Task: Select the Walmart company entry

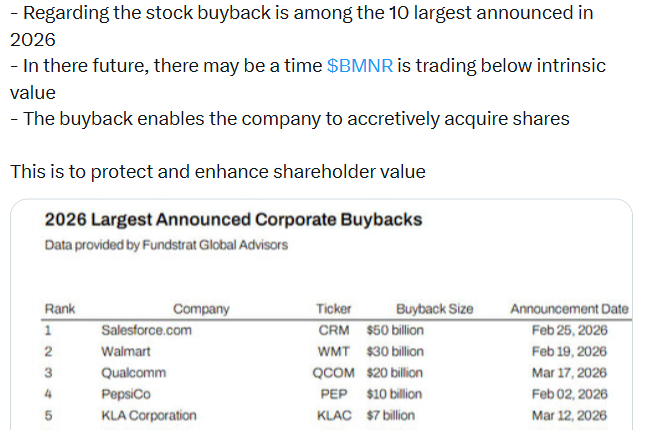Action: 126,351
